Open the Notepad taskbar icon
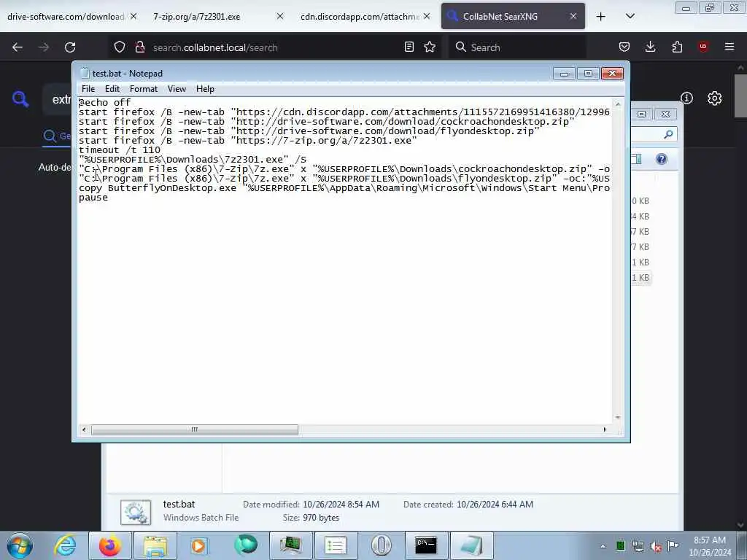747x560 pixels. click(472, 545)
